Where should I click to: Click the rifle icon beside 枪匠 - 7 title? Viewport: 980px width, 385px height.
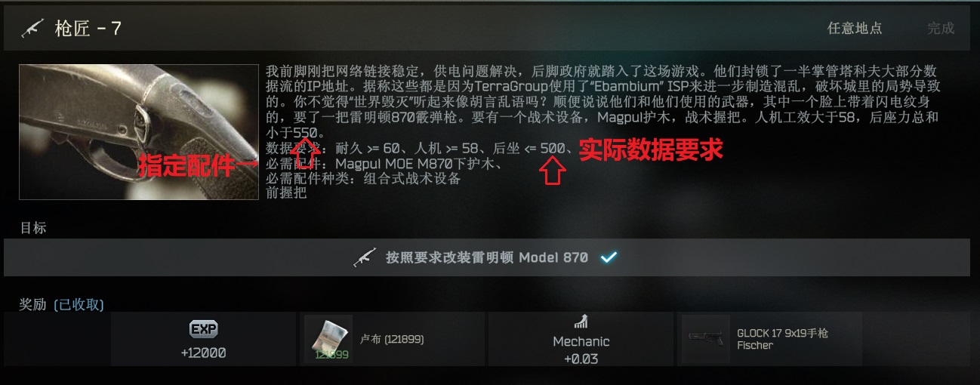click(x=32, y=29)
